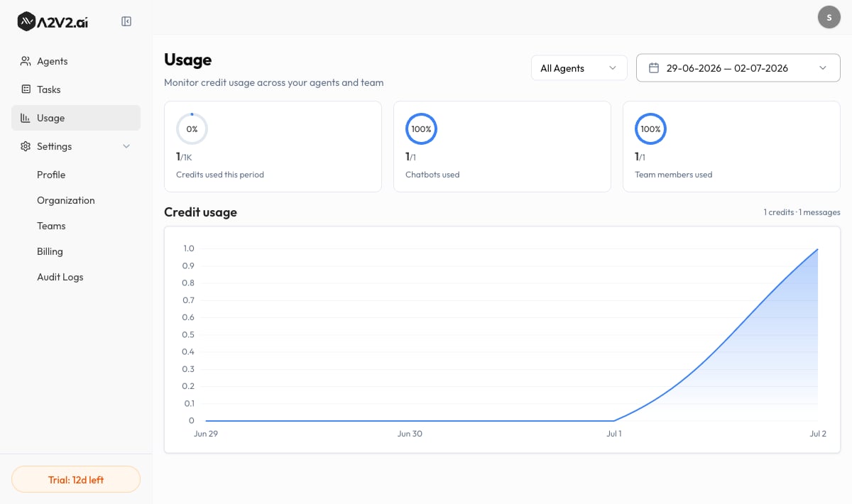The image size is (852, 504).
Task: Click the Chatbots used 100% ring
Action: pos(421,129)
